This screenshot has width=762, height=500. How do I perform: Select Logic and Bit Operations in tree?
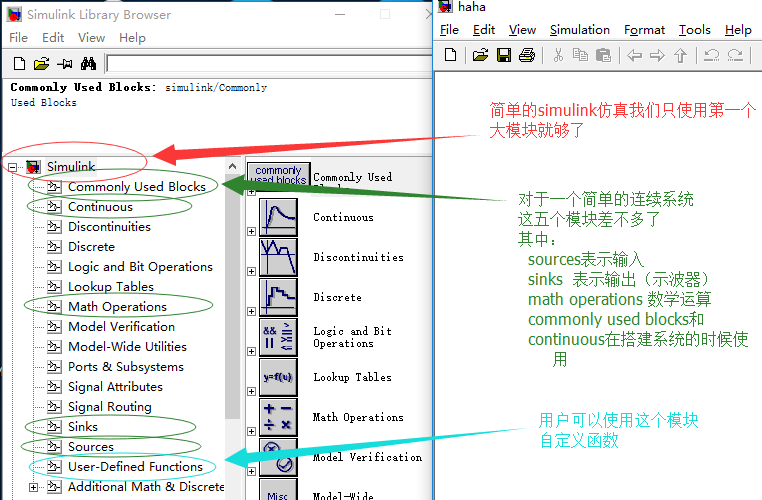(140, 267)
